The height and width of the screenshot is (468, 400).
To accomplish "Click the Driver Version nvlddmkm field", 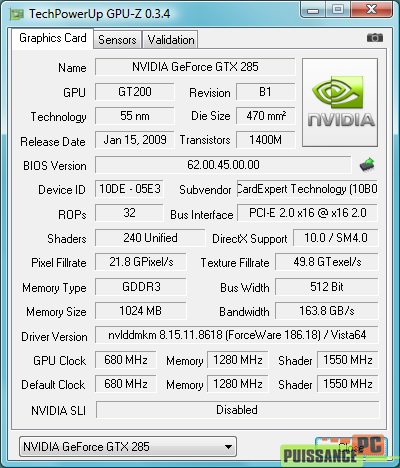I will coord(237,335).
